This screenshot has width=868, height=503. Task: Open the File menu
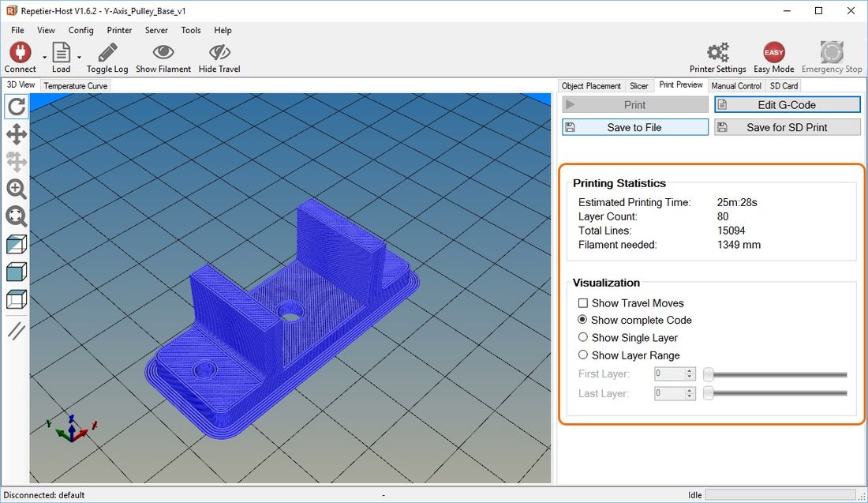pos(17,30)
